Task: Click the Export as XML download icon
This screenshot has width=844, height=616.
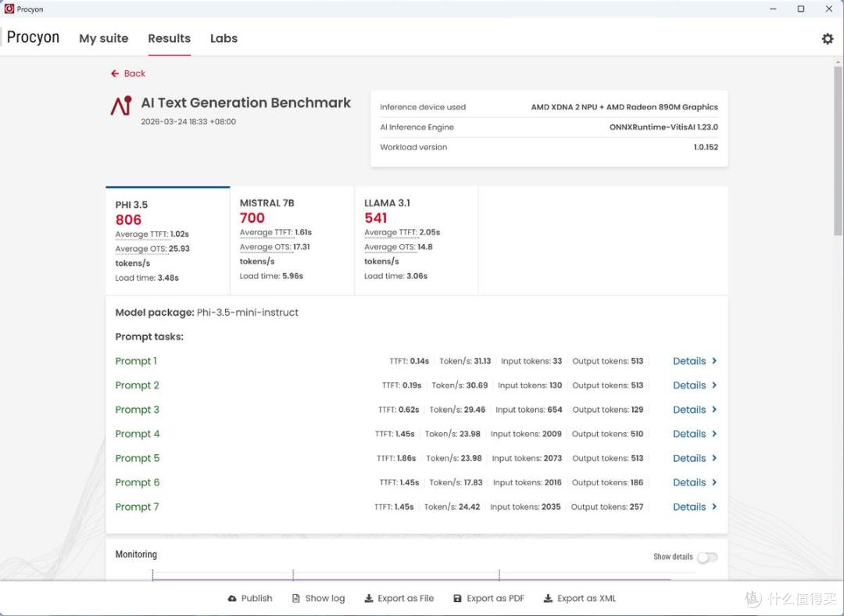Action: point(548,598)
